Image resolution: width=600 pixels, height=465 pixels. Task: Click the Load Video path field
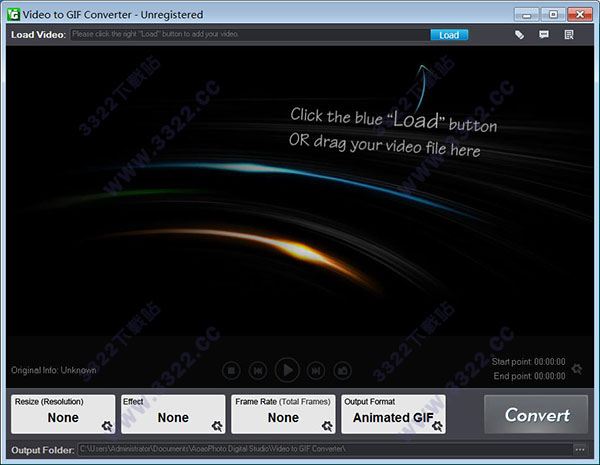coord(250,34)
